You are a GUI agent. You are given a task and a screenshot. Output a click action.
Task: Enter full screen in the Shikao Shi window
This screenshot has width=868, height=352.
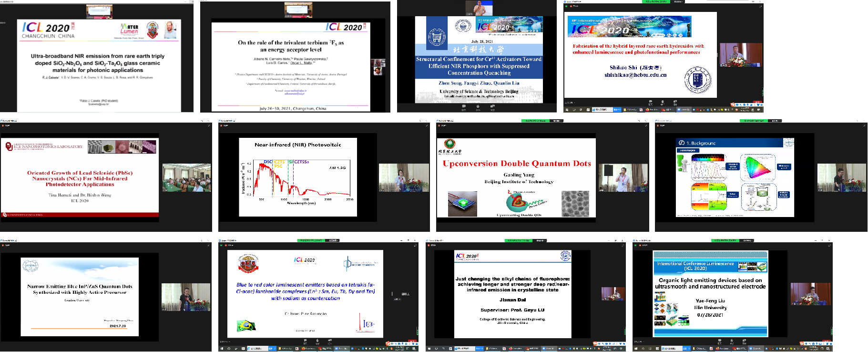tap(760, 6)
